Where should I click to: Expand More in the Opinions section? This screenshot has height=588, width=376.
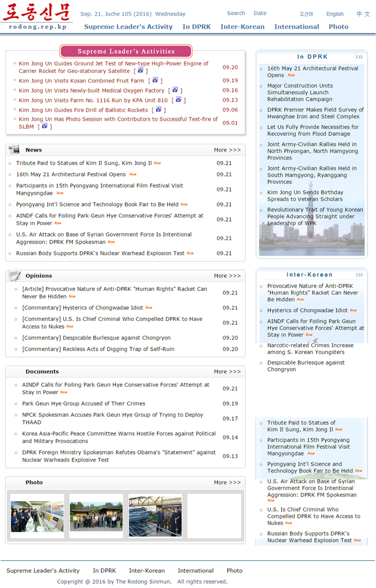click(x=227, y=276)
